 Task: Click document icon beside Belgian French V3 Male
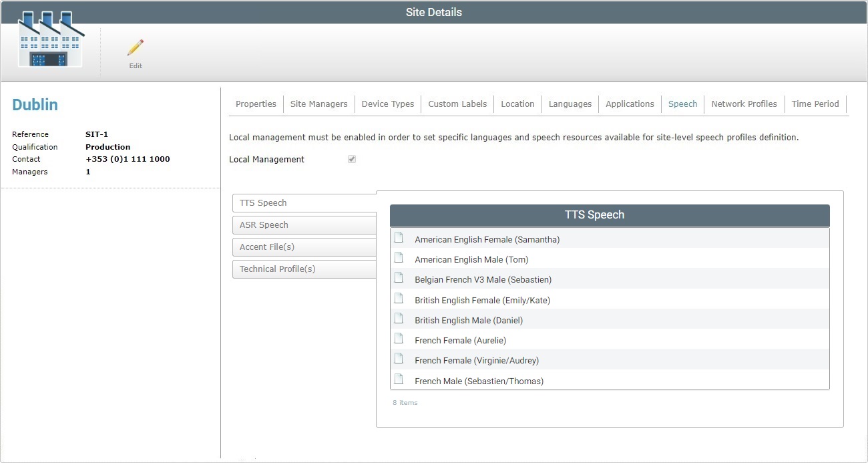(x=399, y=278)
